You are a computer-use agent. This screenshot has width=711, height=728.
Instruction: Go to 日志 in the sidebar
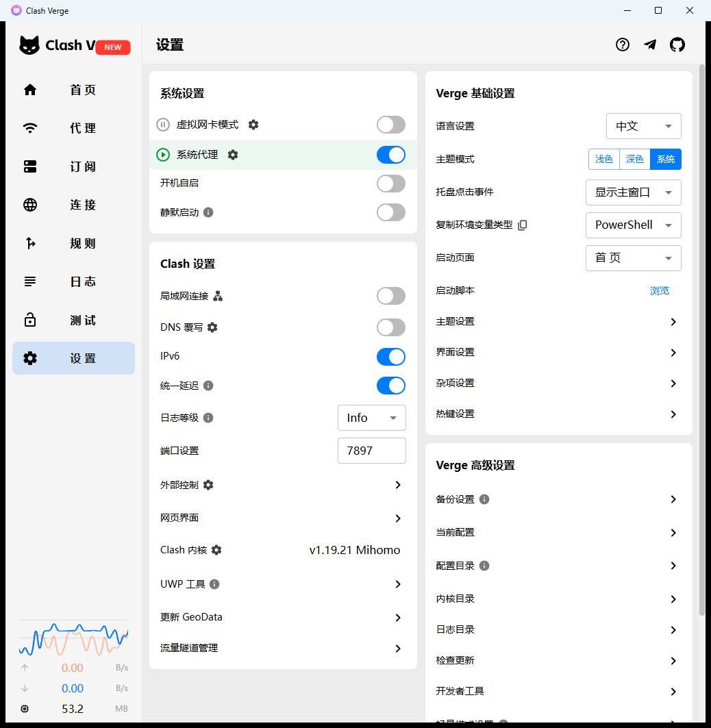point(74,282)
